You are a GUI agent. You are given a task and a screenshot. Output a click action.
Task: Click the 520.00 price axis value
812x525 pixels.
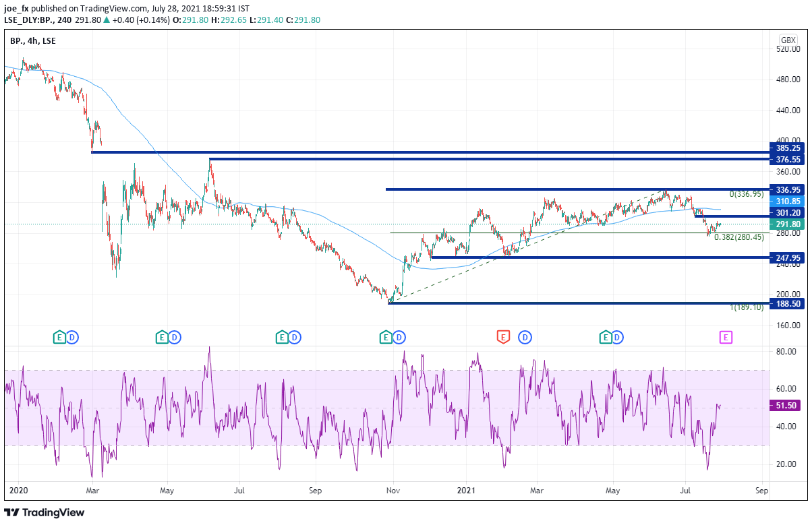click(x=788, y=49)
